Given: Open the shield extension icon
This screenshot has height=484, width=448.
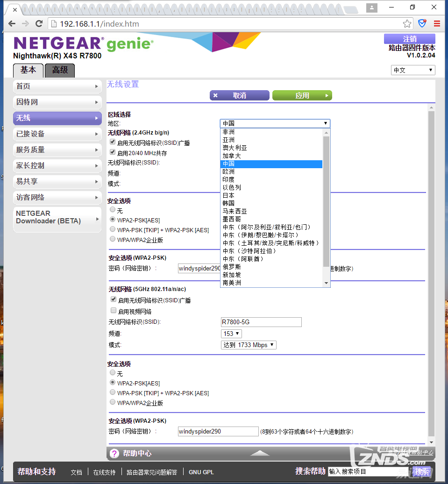Looking at the screenshot, I should pyautogui.click(x=422, y=23).
